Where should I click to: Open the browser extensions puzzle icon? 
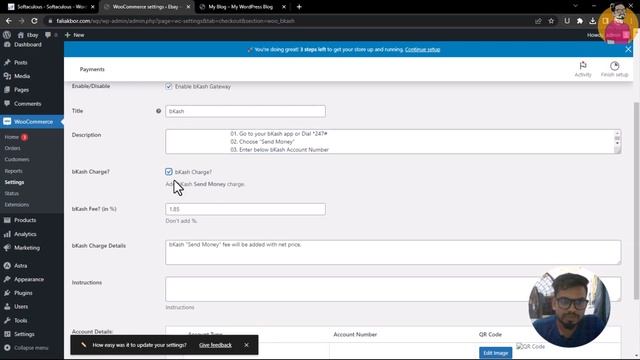(x=580, y=21)
